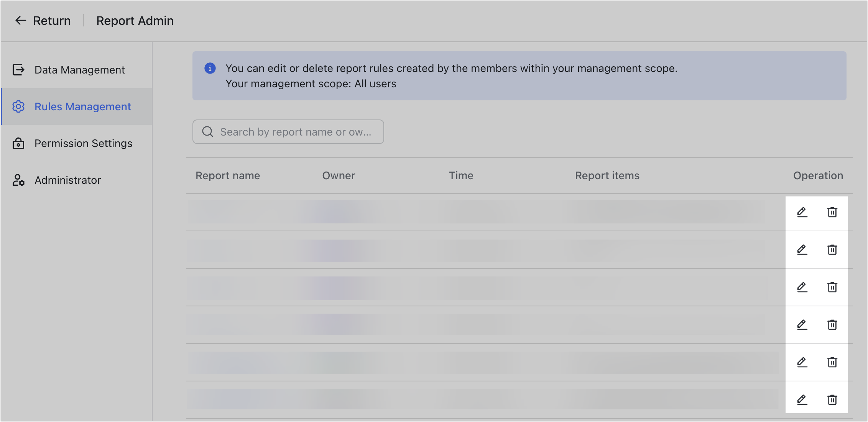Click the Report name column header
Image resolution: width=868 pixels, height=422 pixels.
coord(228,175)
